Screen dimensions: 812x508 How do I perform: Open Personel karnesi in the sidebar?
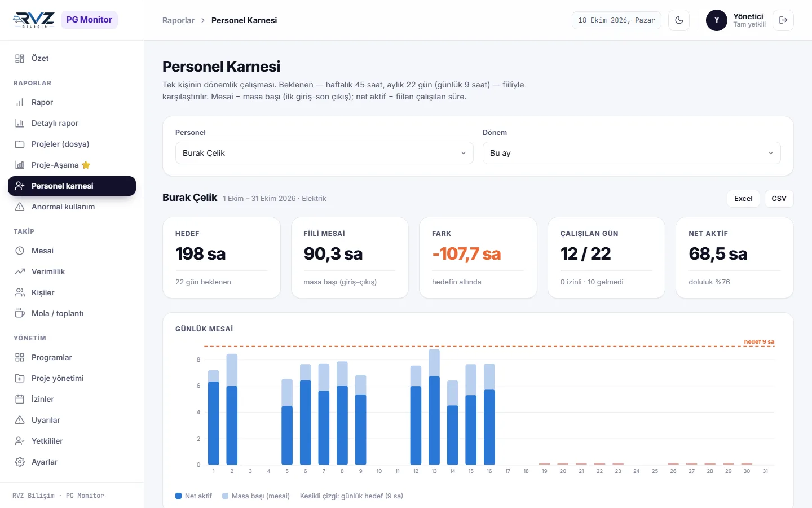72,186
